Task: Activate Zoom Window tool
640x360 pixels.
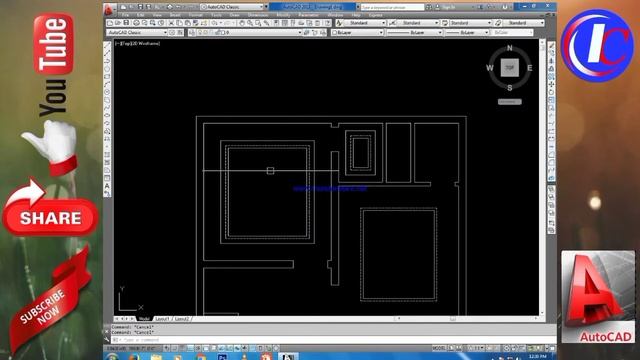Action: click(258, 23)
